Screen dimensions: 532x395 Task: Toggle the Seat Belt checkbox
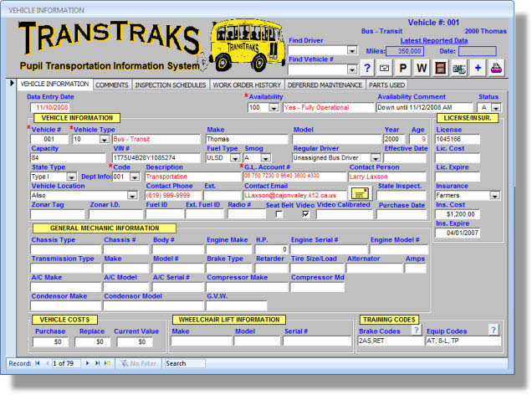pos(279,214)
